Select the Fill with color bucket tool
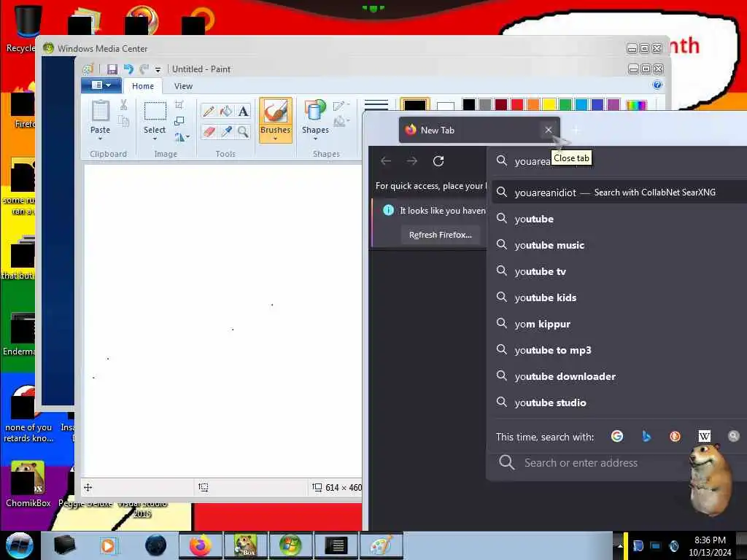This screenshot has height=560, width=747. coord(226,112)
